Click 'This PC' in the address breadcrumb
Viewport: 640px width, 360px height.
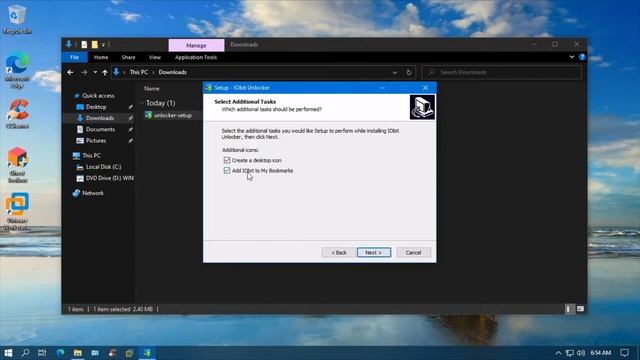tap(139, 72)
